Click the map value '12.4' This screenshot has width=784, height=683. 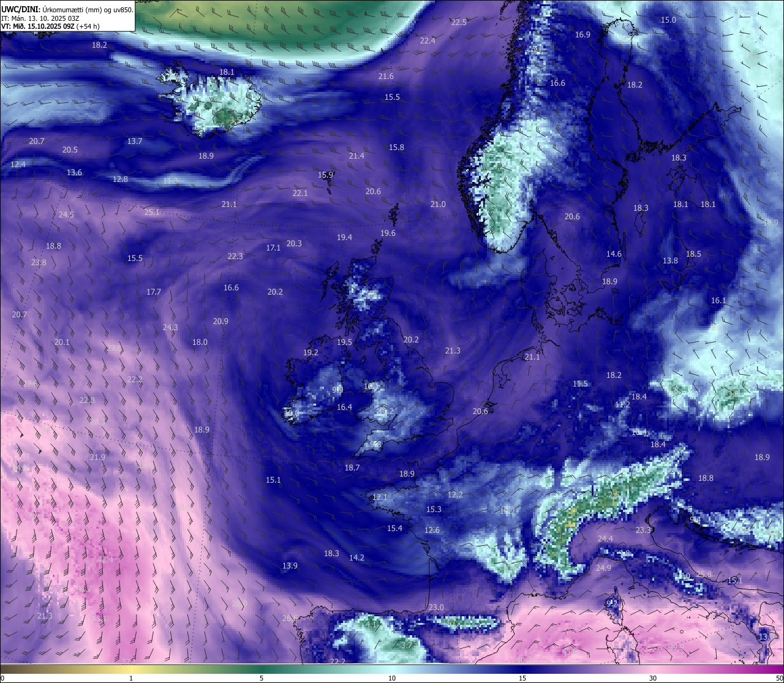pos(18,164)
